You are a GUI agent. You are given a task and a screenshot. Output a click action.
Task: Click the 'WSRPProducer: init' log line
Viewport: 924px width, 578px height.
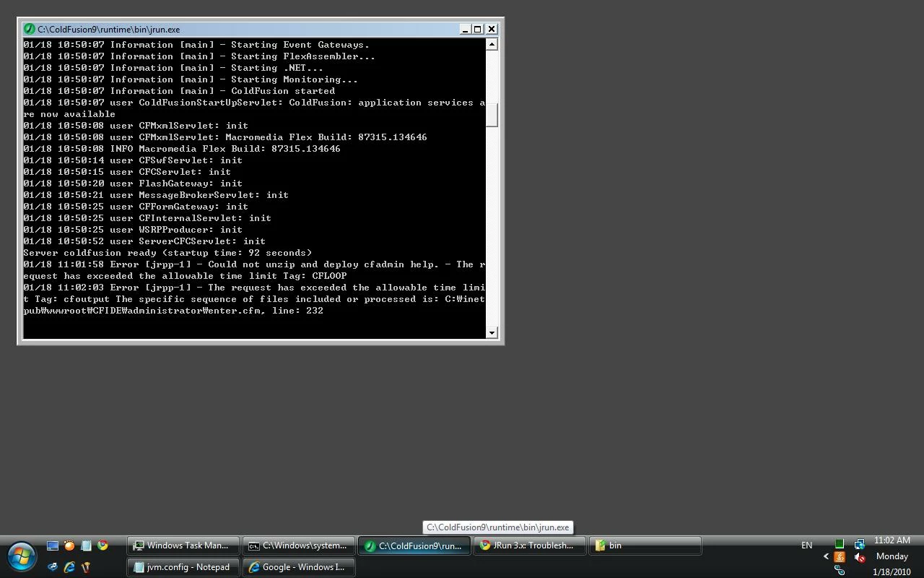[x=133, y=230]
